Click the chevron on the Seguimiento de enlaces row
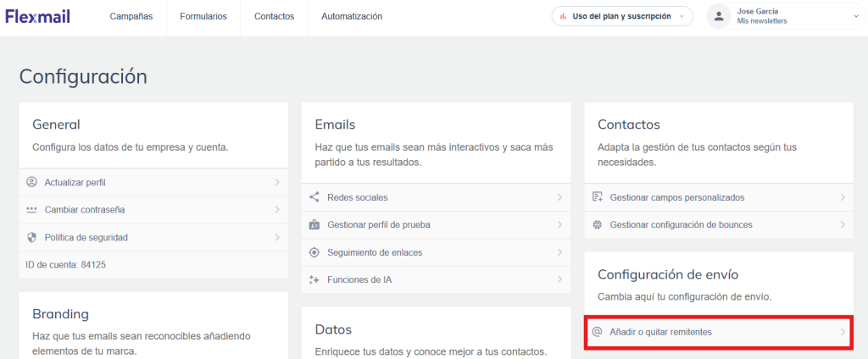Image resolution: width=868 pixels, height=359 pixels. coord(559,252)
